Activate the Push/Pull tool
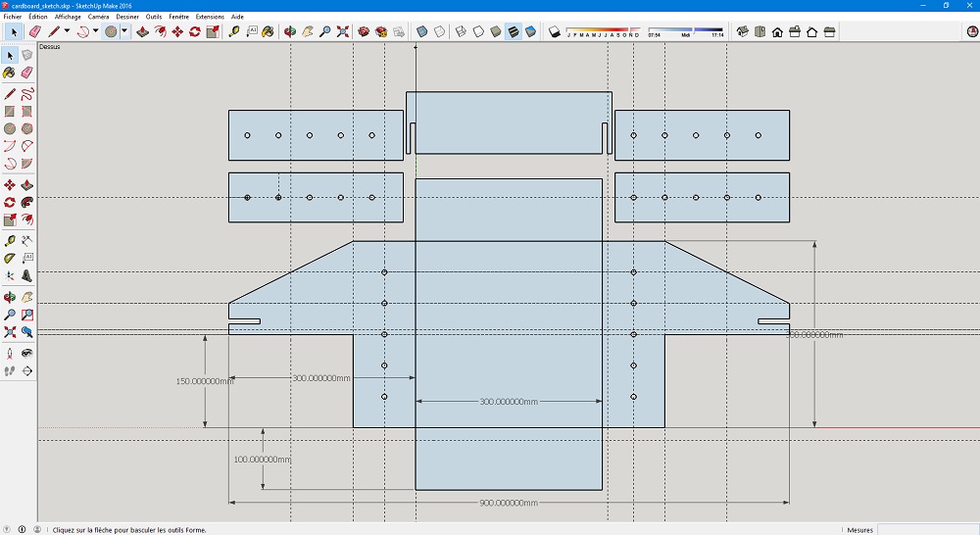The image size is (980, 535). click(x=142, y=31)
